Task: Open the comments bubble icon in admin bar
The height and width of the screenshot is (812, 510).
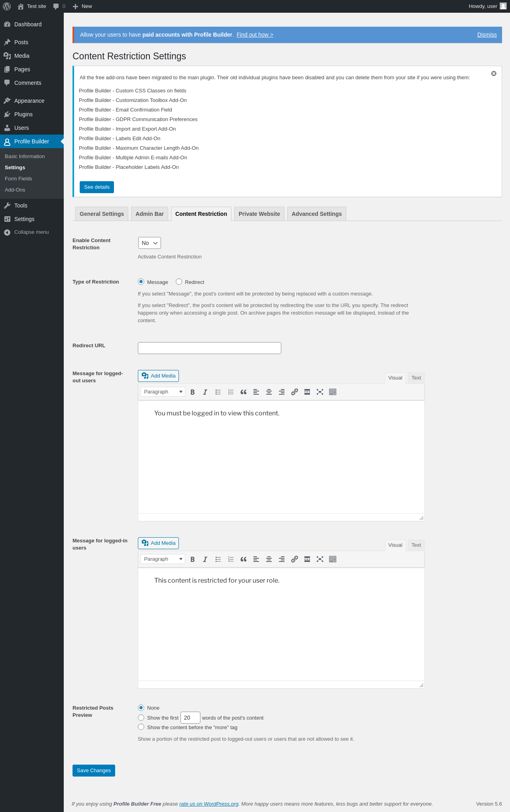Action: [59, 6]
